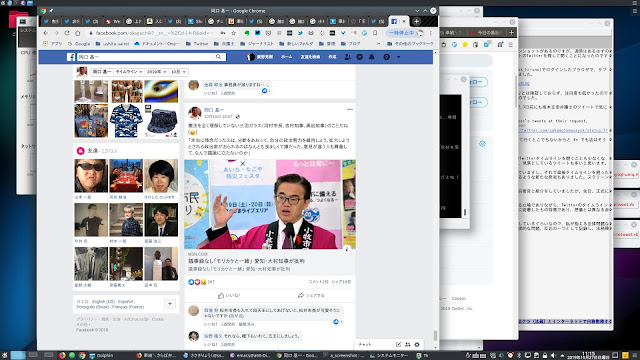640x360 pixels.
Task: Click the チャット bar label
Action: (x=365, y=344)
